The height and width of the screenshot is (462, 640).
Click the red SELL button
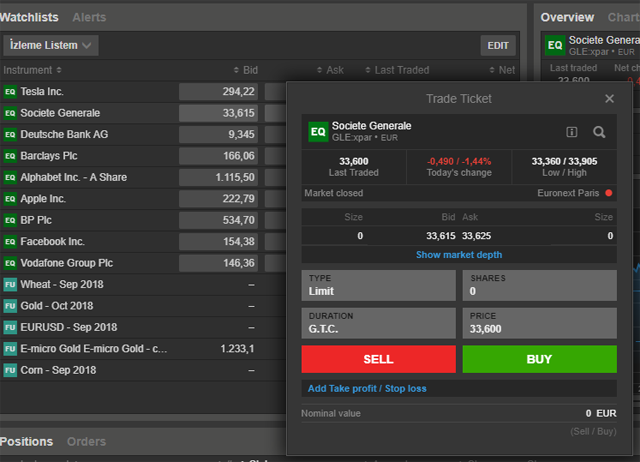378,359
